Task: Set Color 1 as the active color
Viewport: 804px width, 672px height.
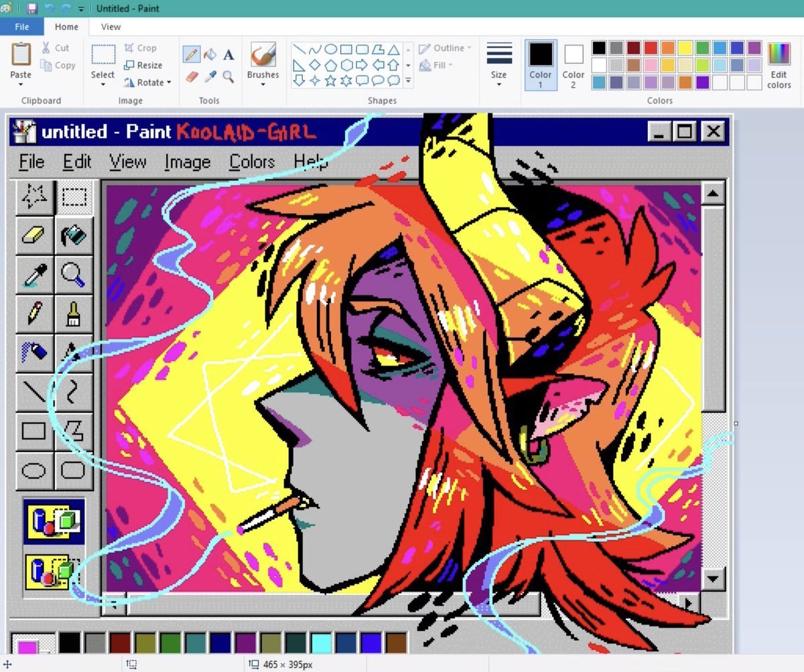Action: pos(541,64)
